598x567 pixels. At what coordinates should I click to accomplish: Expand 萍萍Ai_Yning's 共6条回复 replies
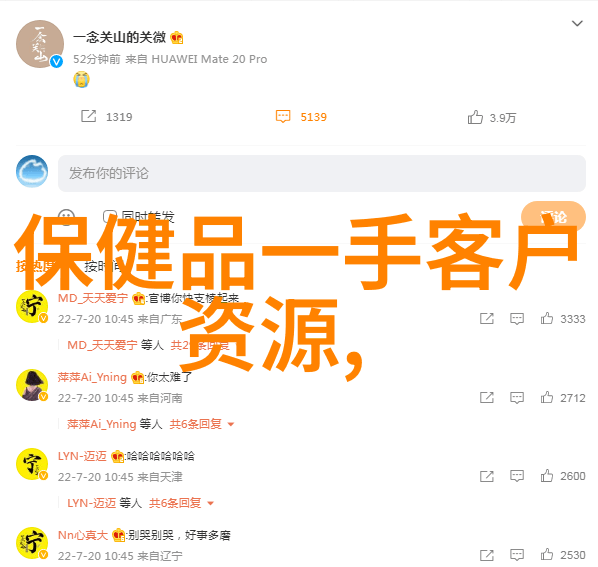201,424
